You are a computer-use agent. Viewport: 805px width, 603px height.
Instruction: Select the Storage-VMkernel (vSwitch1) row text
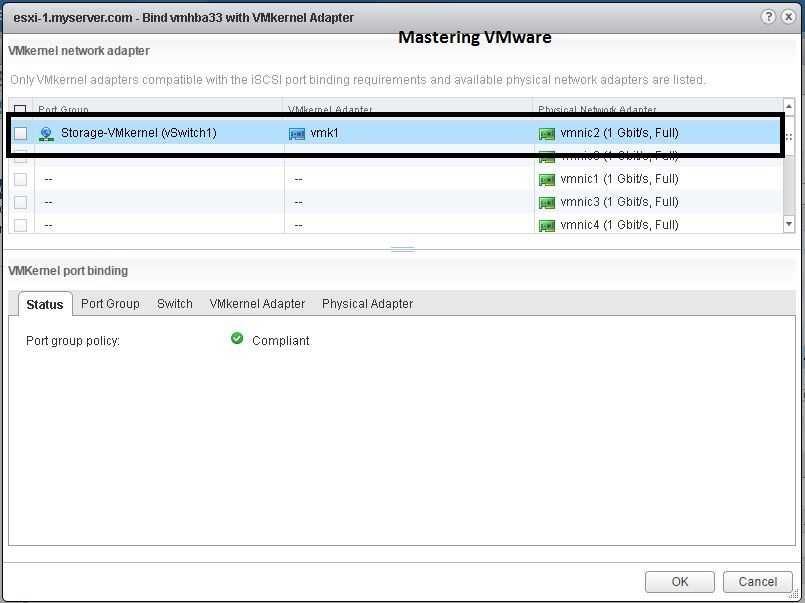click(139, 133)
